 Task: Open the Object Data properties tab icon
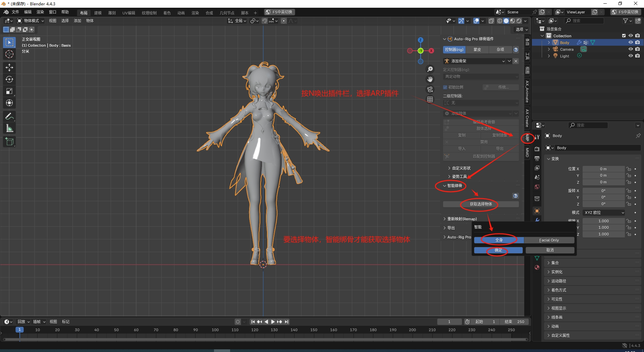(537, 258)
